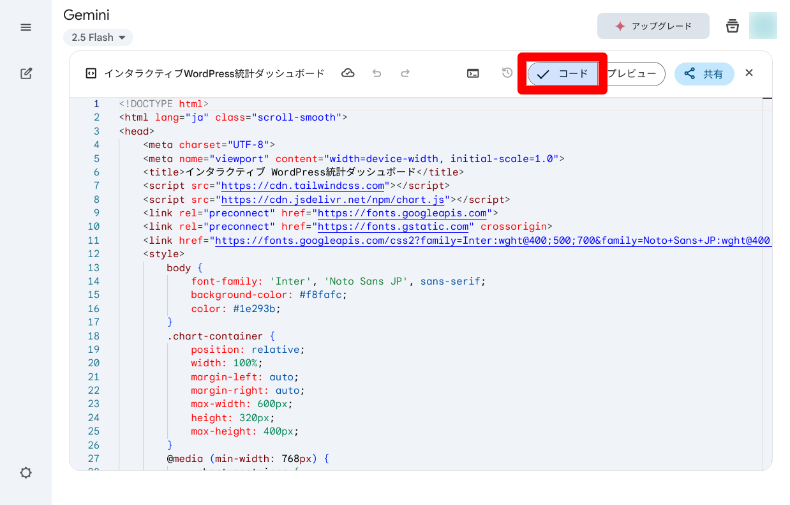The height and width of the screenshot is (505, 790).
Task: Click the body { selector line
Action: 184,268
